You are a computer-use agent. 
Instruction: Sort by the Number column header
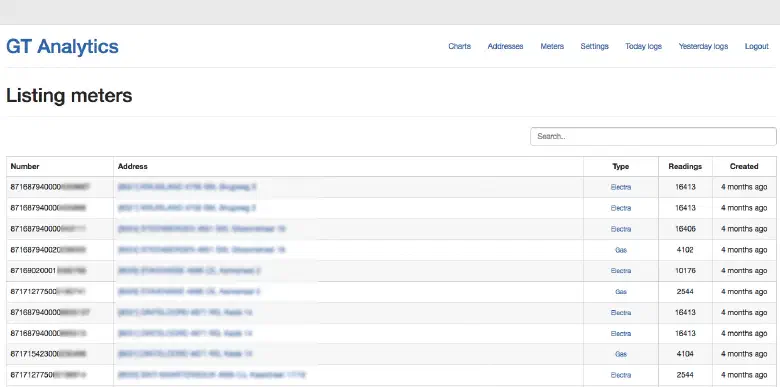(x=25, y=167)
